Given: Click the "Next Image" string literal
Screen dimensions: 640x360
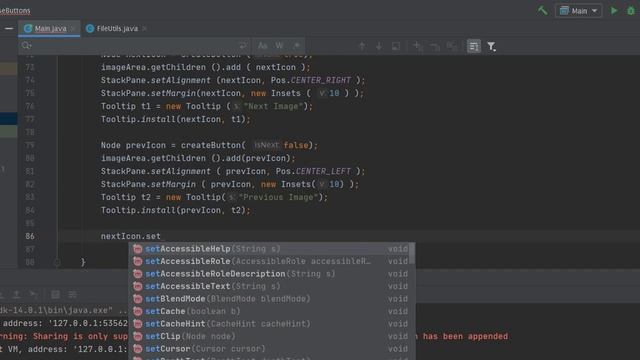Looking at the screenshot, I should 273,107.
